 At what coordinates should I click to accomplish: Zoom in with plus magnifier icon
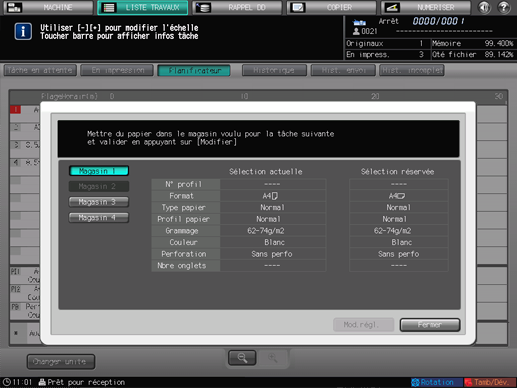click(x=273, y=358)
